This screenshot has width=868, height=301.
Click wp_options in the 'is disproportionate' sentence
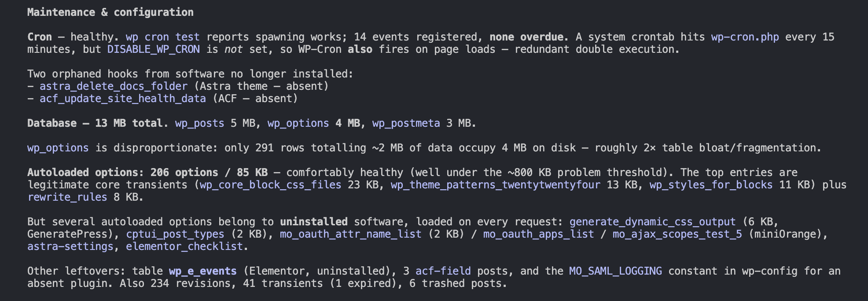pyautogui.click(x=58, y=148)
